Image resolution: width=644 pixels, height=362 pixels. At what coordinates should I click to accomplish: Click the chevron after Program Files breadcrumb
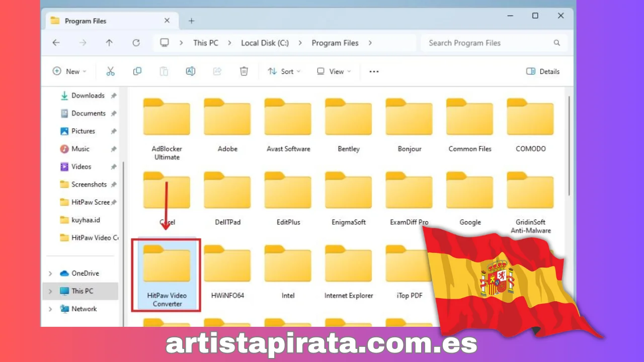click(370, 43)
